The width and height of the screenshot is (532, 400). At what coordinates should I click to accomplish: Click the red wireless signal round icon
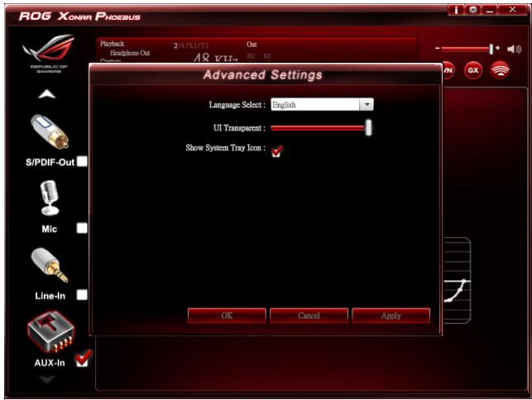pyautogui.click(x=500, y=70)
